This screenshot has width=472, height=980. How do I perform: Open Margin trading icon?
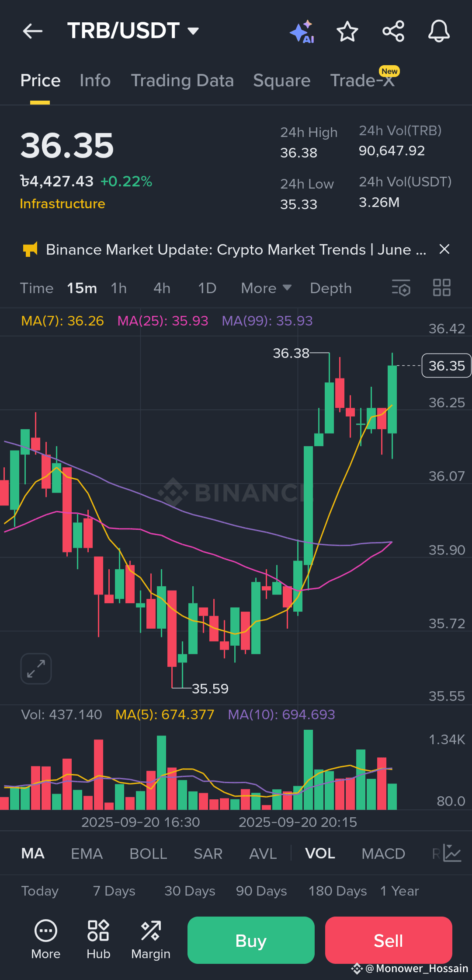[x=151, y=939]
